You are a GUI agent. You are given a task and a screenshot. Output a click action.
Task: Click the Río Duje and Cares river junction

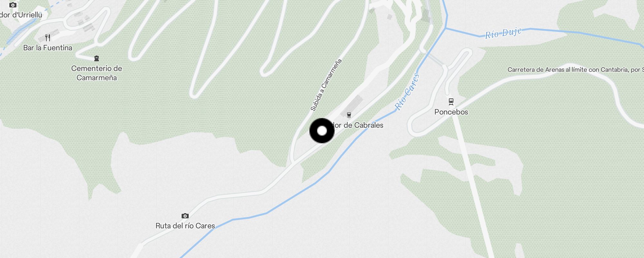[x=446, y=29]
